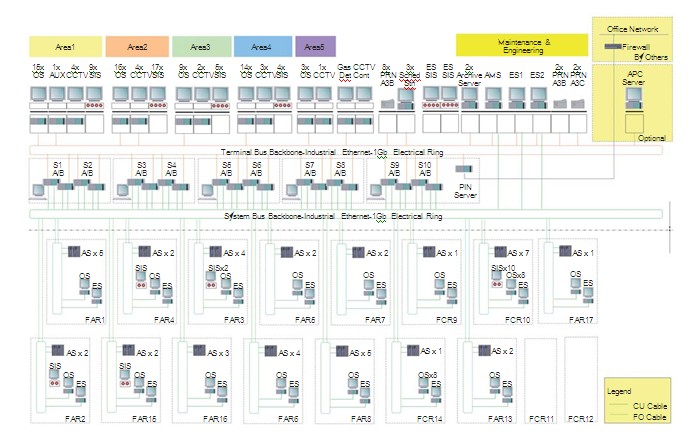Select the AMS workstation icon
The width and height of the screenshot is (698, 443).
(493, 95)
